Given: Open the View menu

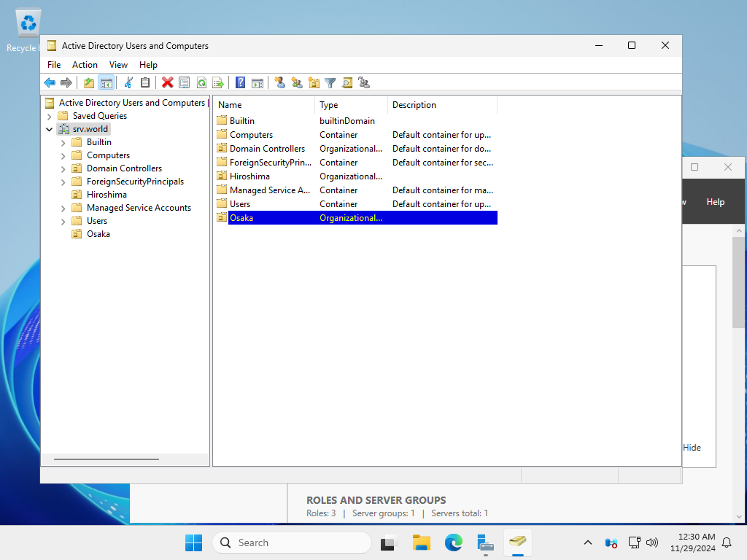Looking at the screenshot, I should [x=118, y=65].
